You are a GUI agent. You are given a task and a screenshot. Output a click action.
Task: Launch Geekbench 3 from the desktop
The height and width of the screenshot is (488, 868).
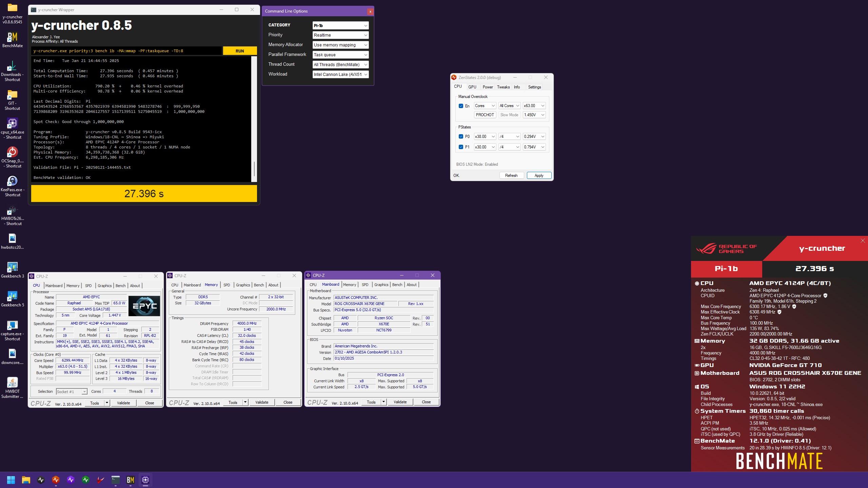point(12,270)
